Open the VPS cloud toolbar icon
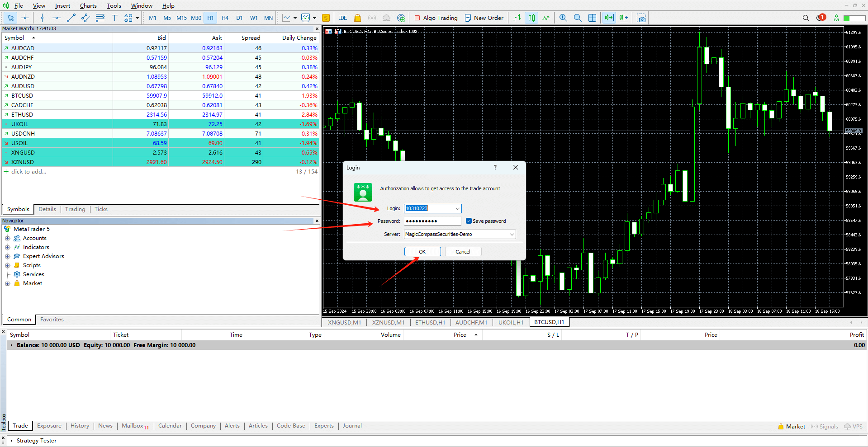The image size is (868, 447). (386, 18)
